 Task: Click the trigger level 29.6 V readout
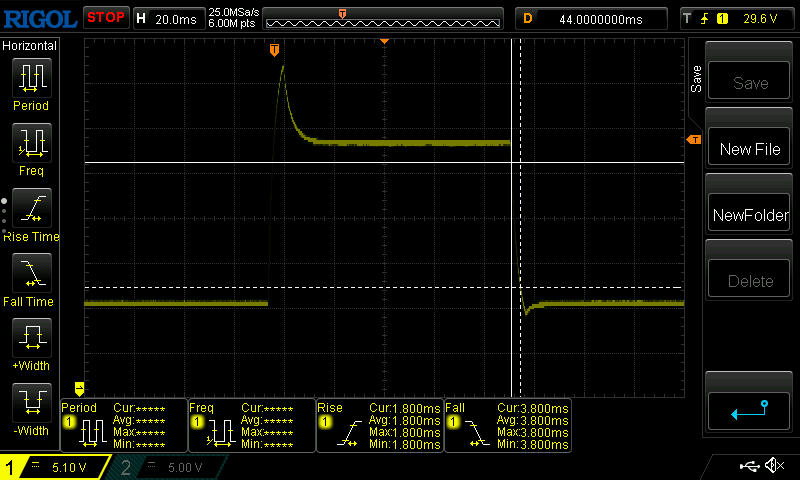760,19
